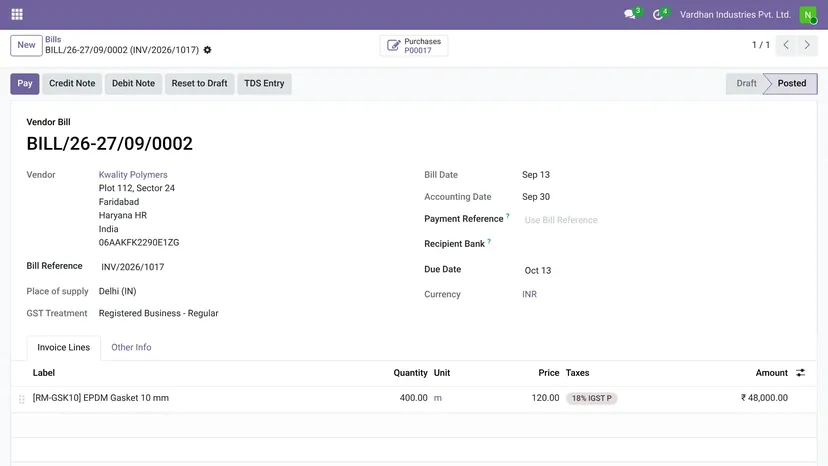Click the Quantity column header
Viewport: 828px width, 466px height.
pyautogui.click(x=410, y=373)
